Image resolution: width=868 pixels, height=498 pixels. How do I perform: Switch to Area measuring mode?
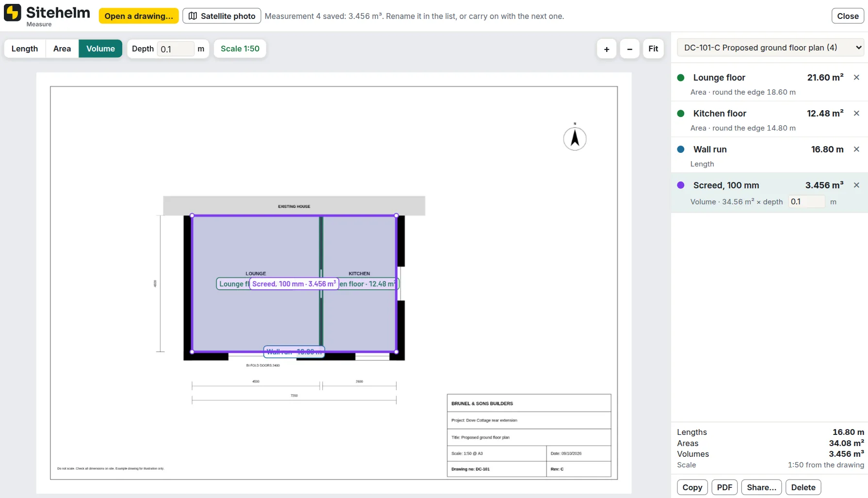(62, 49)
